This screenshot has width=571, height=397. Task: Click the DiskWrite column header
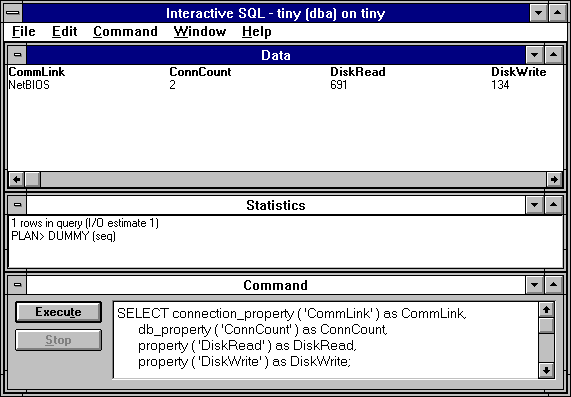click(519, 72)
